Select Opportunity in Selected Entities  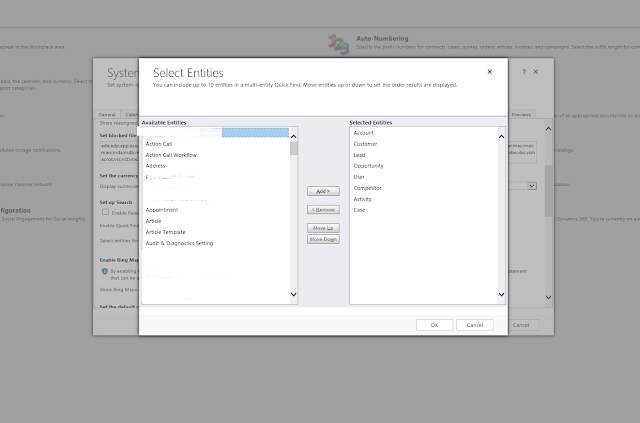pos(369,166)
